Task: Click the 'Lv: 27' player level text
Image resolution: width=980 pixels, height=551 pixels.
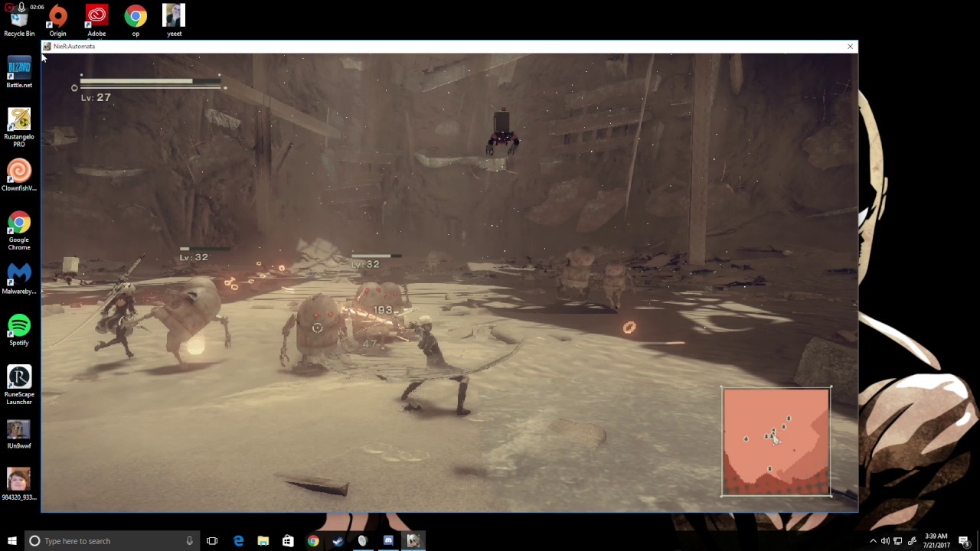Action: coord(96,98)
